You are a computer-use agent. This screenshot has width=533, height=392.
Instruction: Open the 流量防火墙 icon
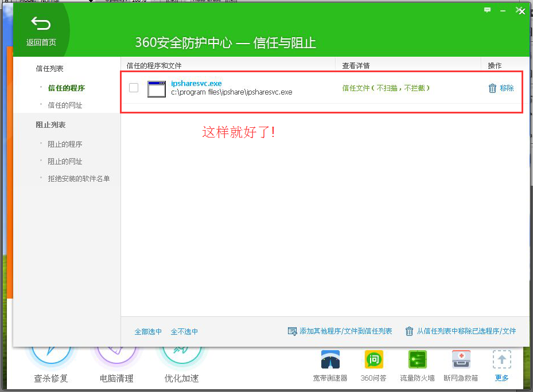coord(418,359)
